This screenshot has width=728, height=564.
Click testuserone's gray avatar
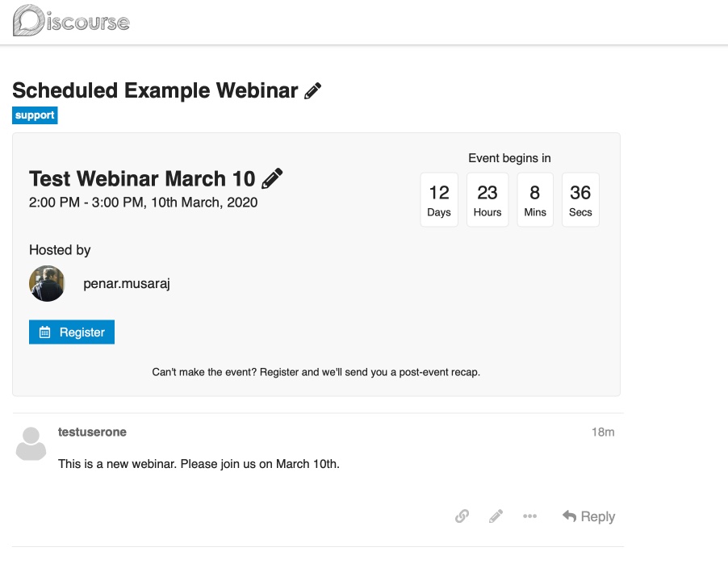coord(31,444)
